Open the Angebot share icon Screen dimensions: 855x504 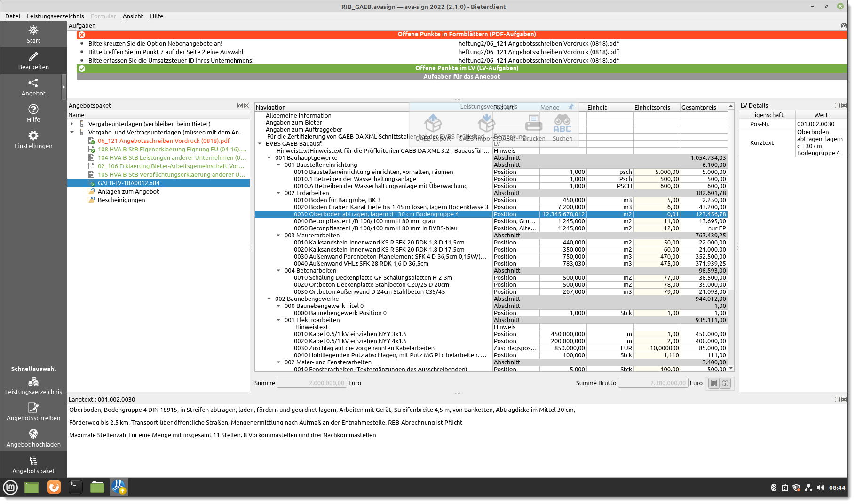click(33, 83)
